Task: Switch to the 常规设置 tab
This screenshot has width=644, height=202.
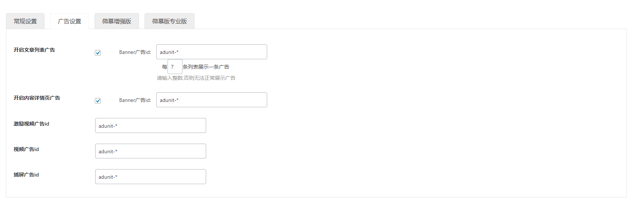Action: (x=25, y=21)
